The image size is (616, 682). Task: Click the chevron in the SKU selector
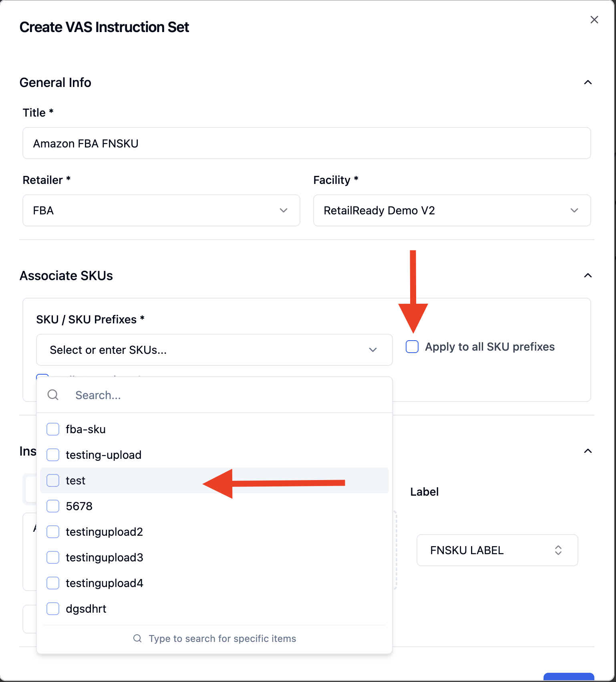pos(373,350)
